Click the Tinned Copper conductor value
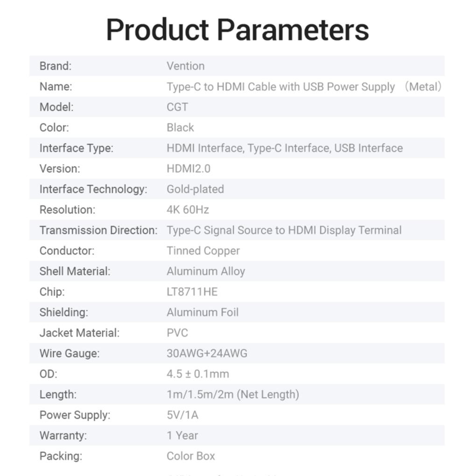Screen dimensions: 476x476 tap(203, 251)
